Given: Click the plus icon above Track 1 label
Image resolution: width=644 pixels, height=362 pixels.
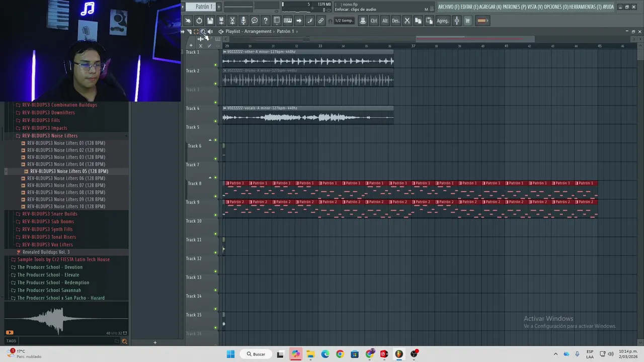Looking at the screenshot, I should [191, 46].
